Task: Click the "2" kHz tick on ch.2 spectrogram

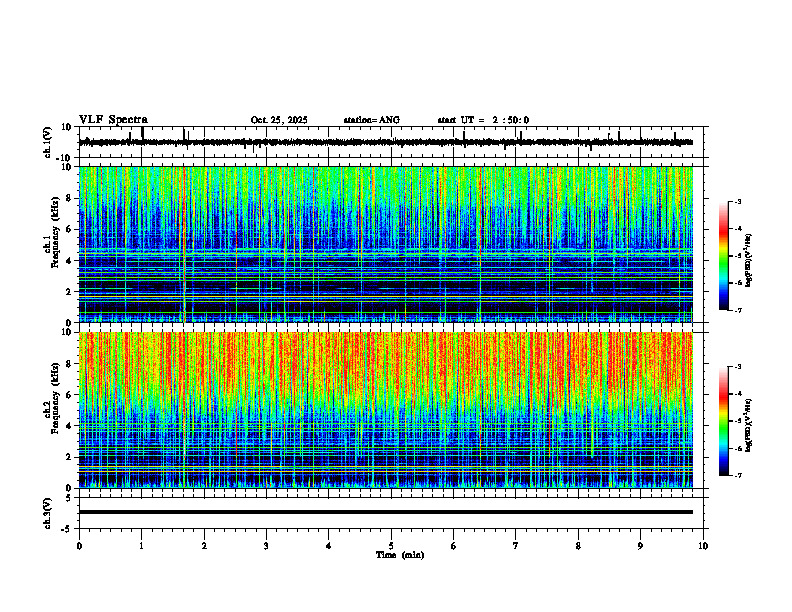Action: [x=70, y=457]
